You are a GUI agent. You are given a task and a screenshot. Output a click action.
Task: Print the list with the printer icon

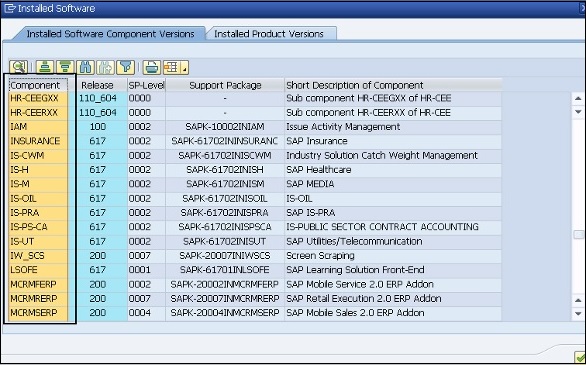(152, 67)
